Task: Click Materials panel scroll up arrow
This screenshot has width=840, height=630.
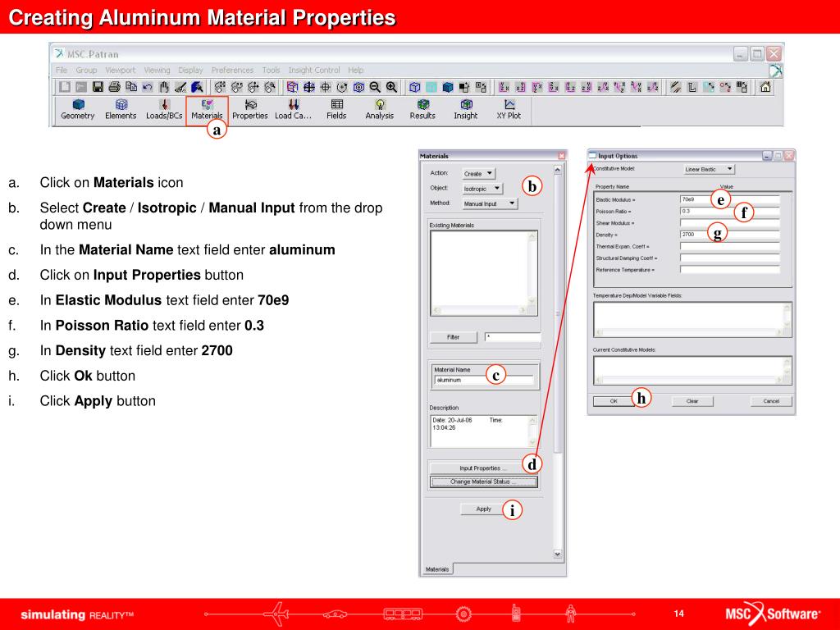Action: 558,169
